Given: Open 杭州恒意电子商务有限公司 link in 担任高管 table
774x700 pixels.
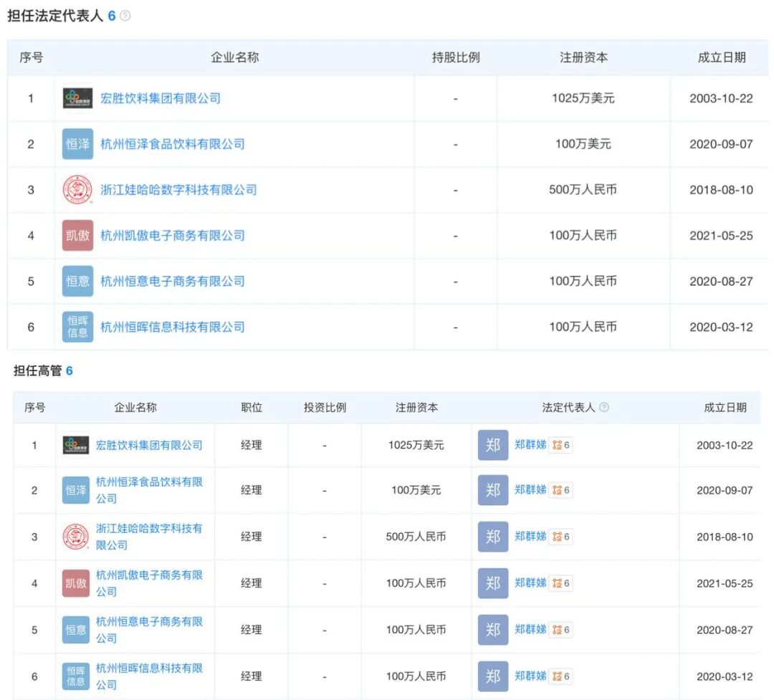Looking at the screenshot, I should [149, 630].
